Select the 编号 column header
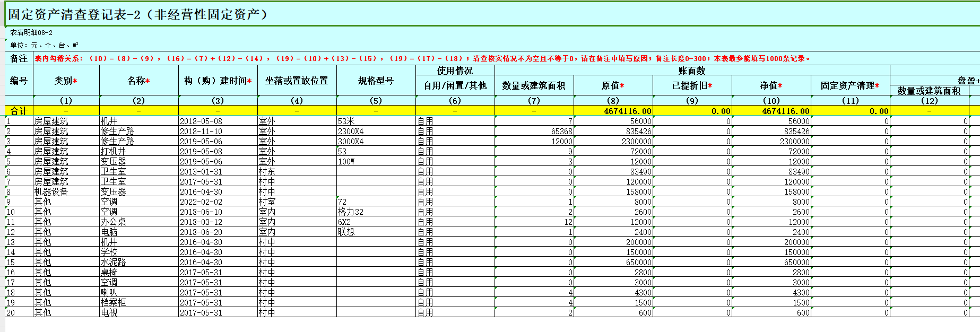980x332 pixels. pos(19,81)
